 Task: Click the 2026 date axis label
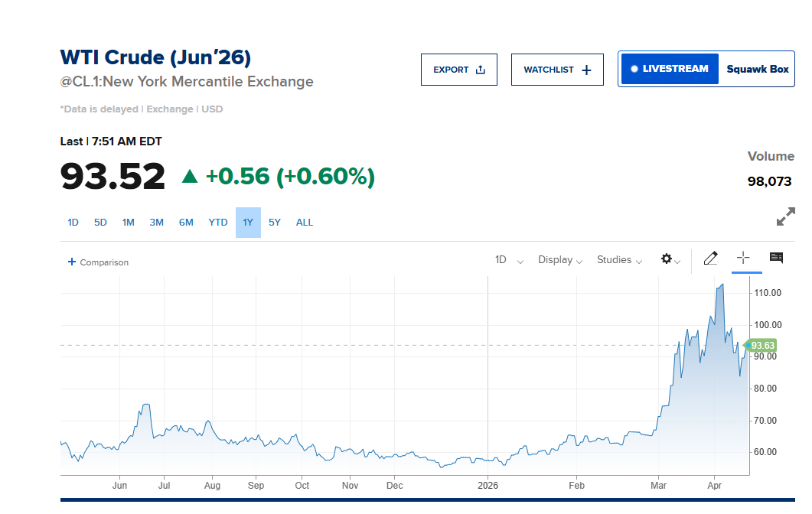pos(488,486)
